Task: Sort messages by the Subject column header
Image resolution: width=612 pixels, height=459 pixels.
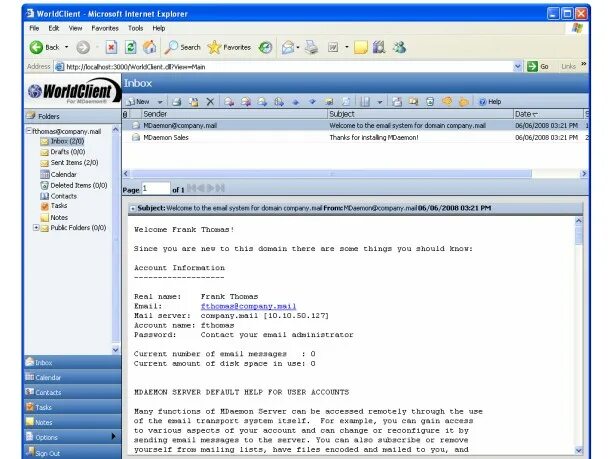Action: tap(420, 114)
